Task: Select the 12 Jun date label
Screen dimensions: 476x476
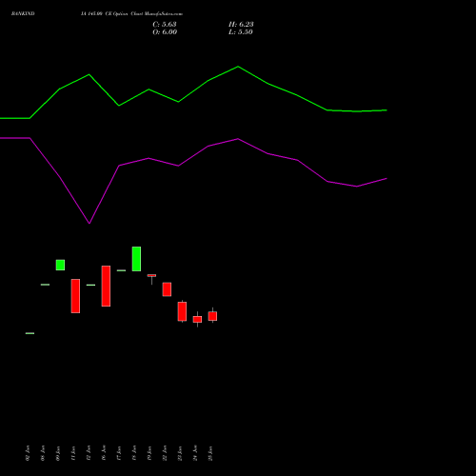Action: pyautogui.click(x=89, y=453)
